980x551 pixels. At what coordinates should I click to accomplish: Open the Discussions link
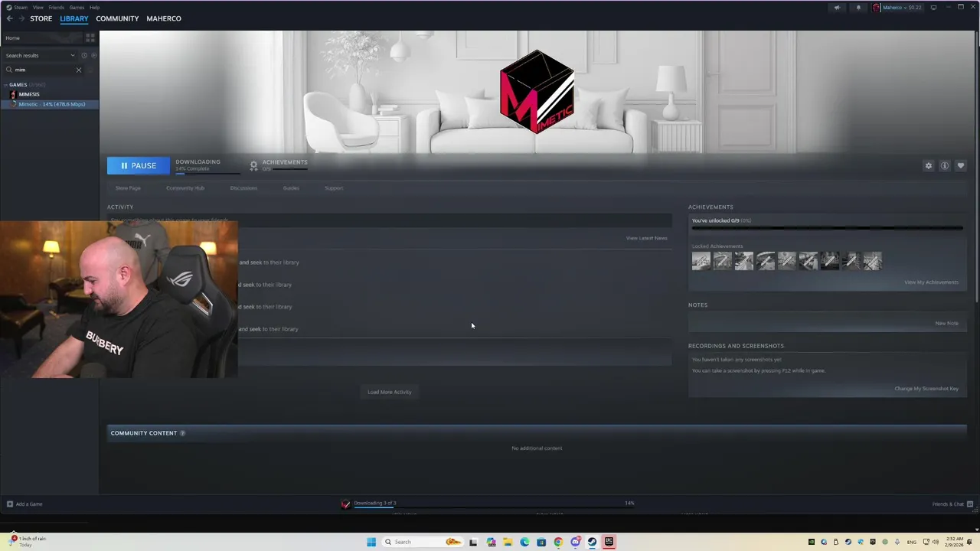coord(243,188)
